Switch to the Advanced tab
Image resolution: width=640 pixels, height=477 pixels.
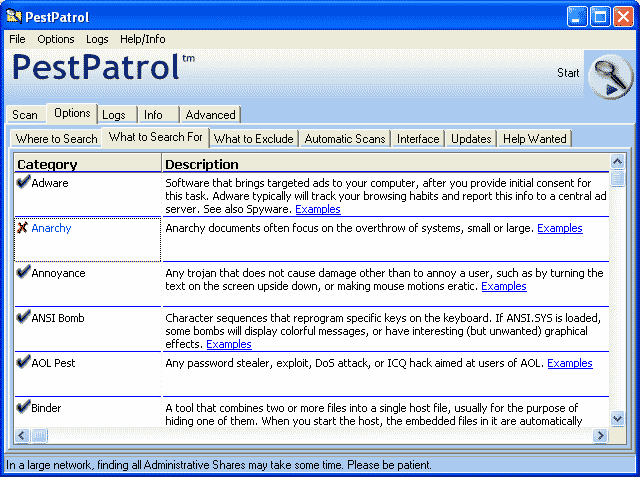coord(210,115)
